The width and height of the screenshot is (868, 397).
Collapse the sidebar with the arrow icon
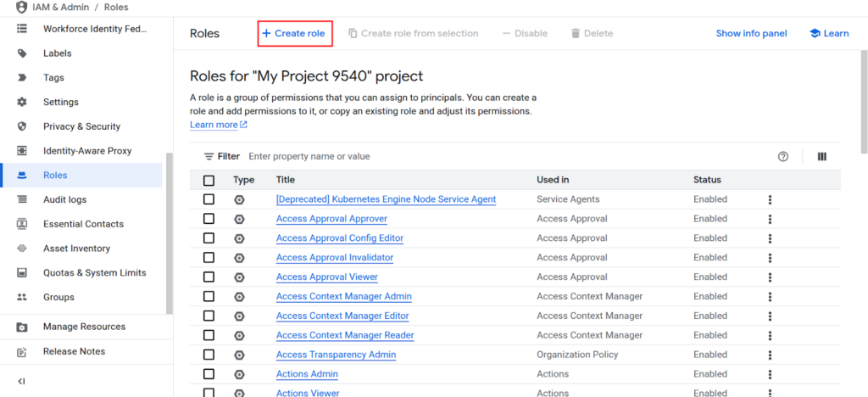click(21, 381)
